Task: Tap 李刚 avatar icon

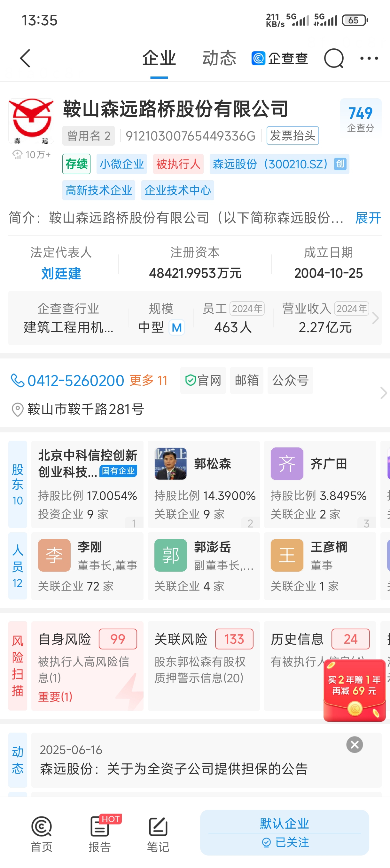Action: coord(54,555)
